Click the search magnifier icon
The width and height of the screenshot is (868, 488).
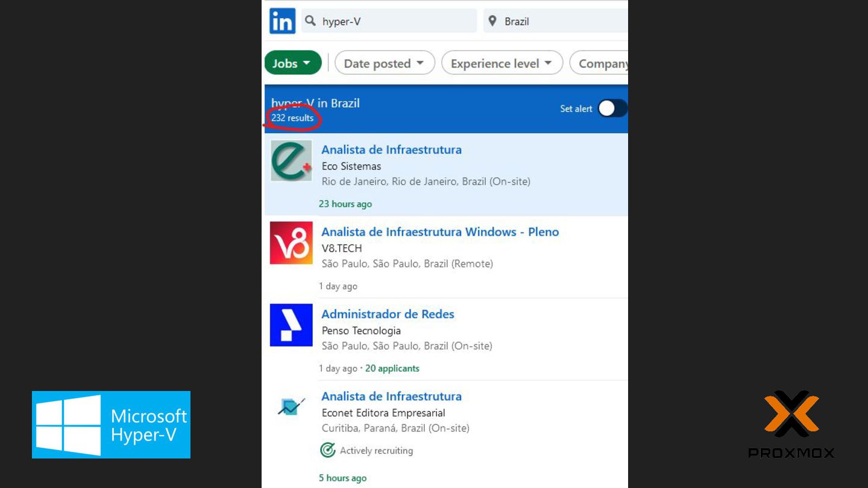[x=310, y=21]
